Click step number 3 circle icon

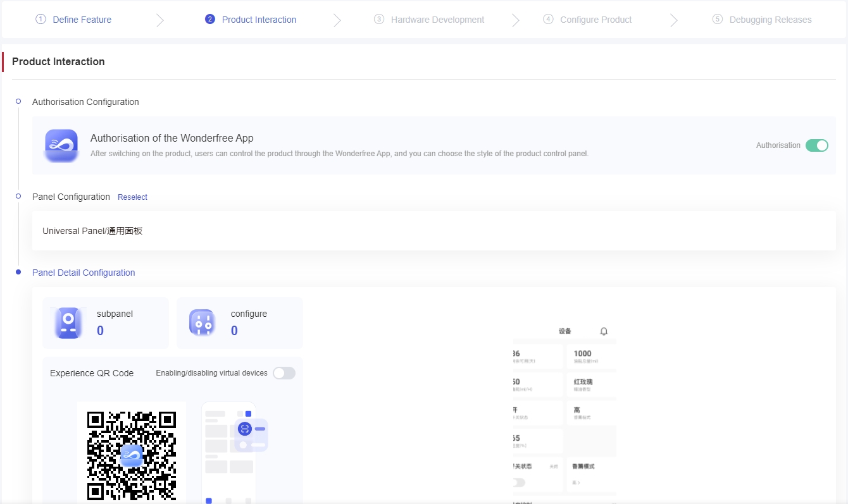point(379,19)
